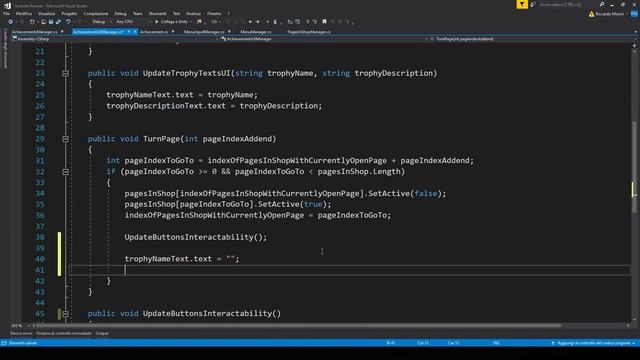Open the Output panel tab
Image resolution: width=640 pixels, height=360 pixels.
[102, 333]
